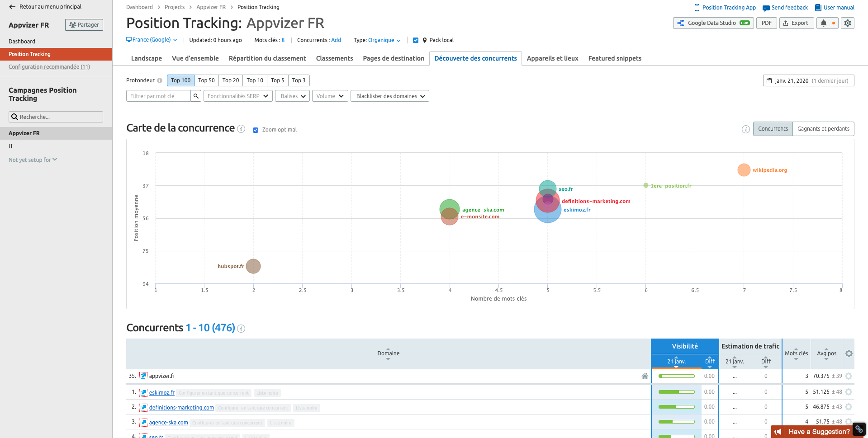Image resolution: width=868 pixels, height=438 pixels.
Task: Click eskimoz.fr visibility progress bar
Action: click(677, 392)
